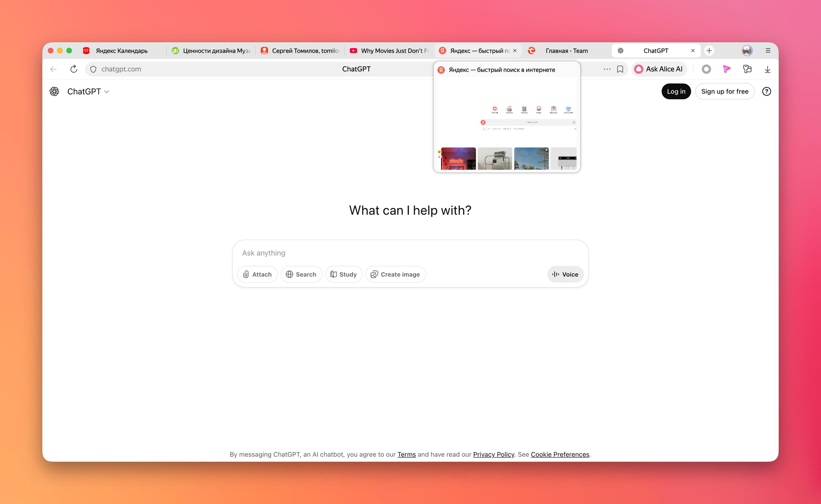Viewport: 821px width, 504px height.
Task: Start Voice mode
Action: [565, 274]
